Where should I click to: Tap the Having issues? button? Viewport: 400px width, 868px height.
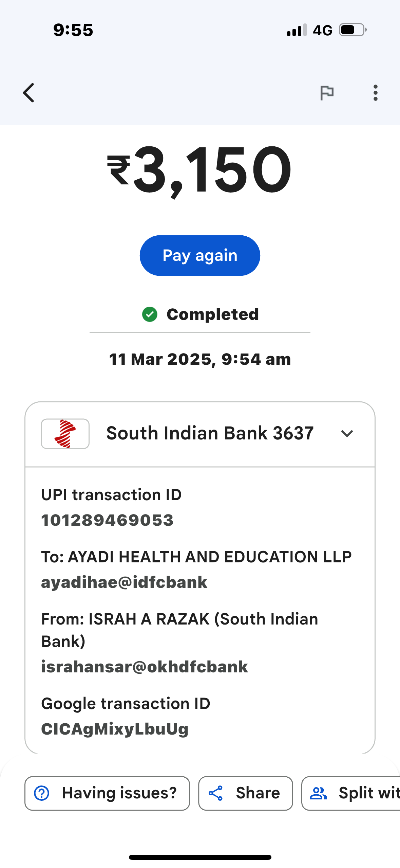(x=107, y=793)
